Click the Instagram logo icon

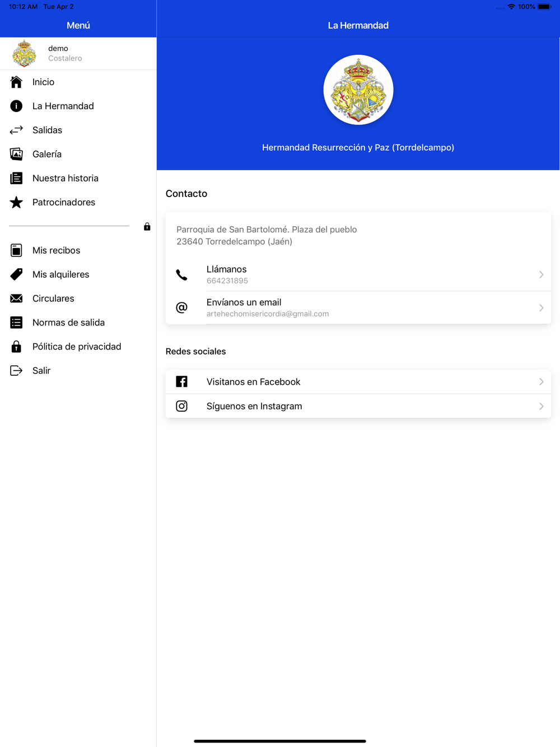tap(181, 406)
